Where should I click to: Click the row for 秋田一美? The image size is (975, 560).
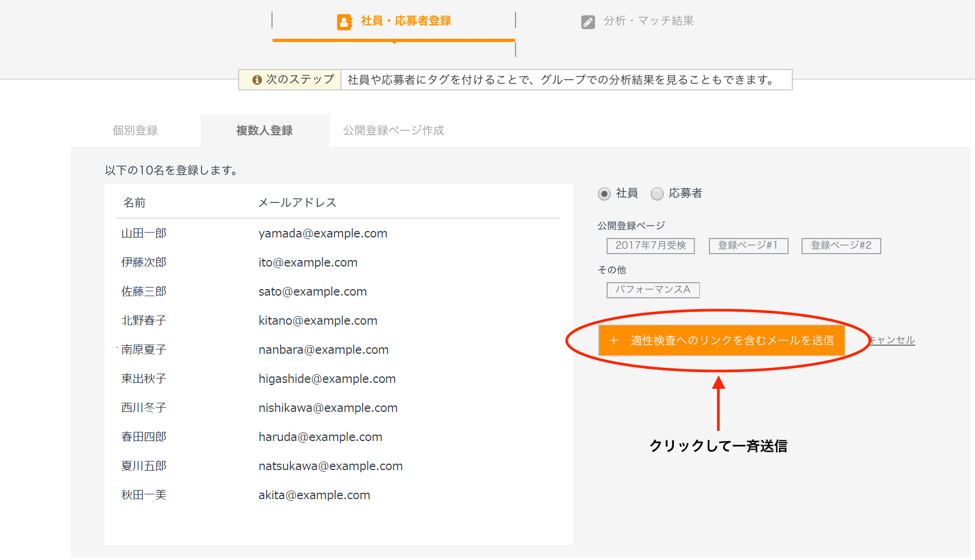tap(143, 495)
